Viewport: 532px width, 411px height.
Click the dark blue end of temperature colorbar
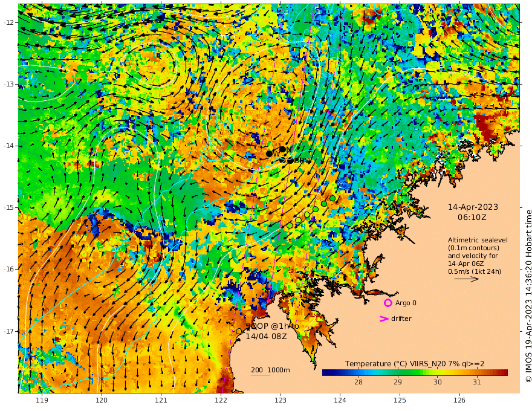click(x=327, y=373)
